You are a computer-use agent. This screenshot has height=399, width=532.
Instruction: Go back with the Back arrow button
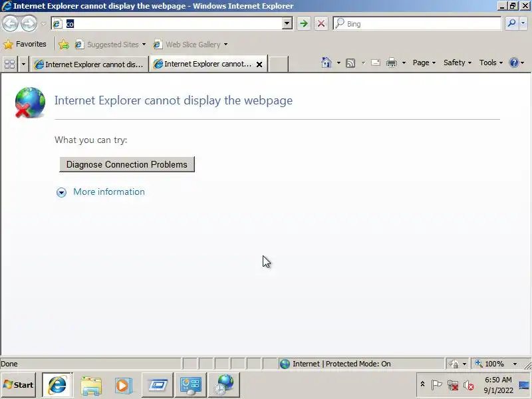[10, 23]
